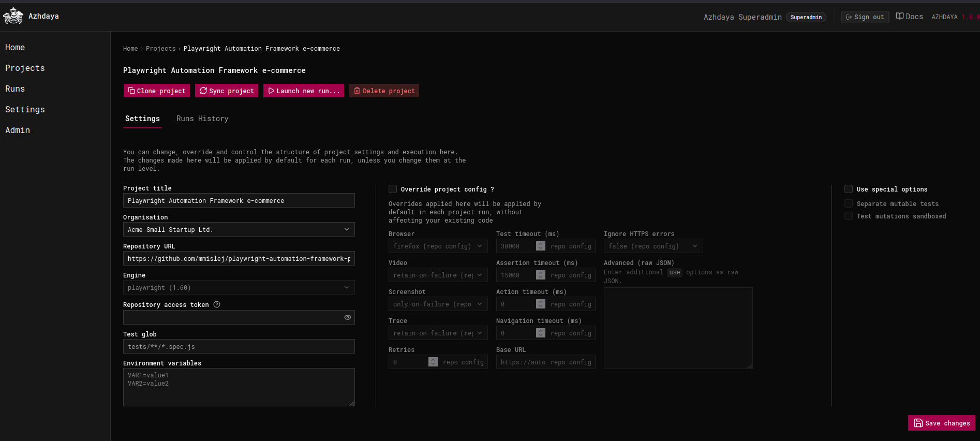Expand the Video retain-on-failure dropdown
This screenshot has height=441, width=980.
coord(438,275)
